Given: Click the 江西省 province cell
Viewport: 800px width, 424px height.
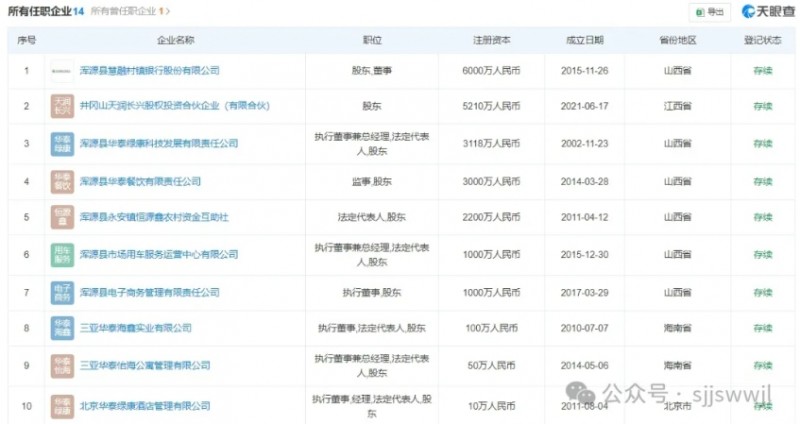Looking at the screenshot, I should 678,106.
